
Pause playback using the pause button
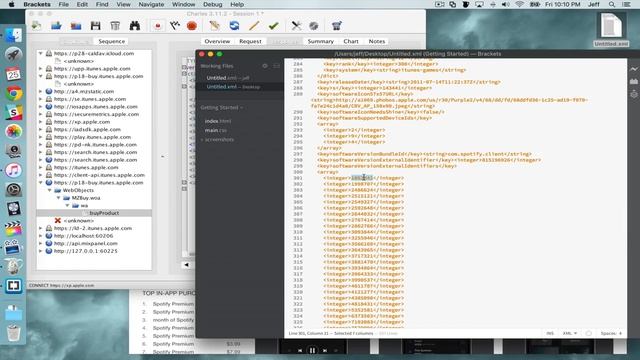[312, 350]
